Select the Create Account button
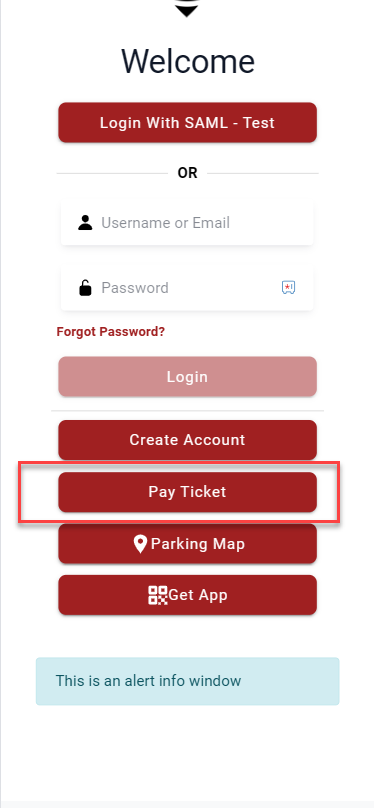 pos(188,440)
